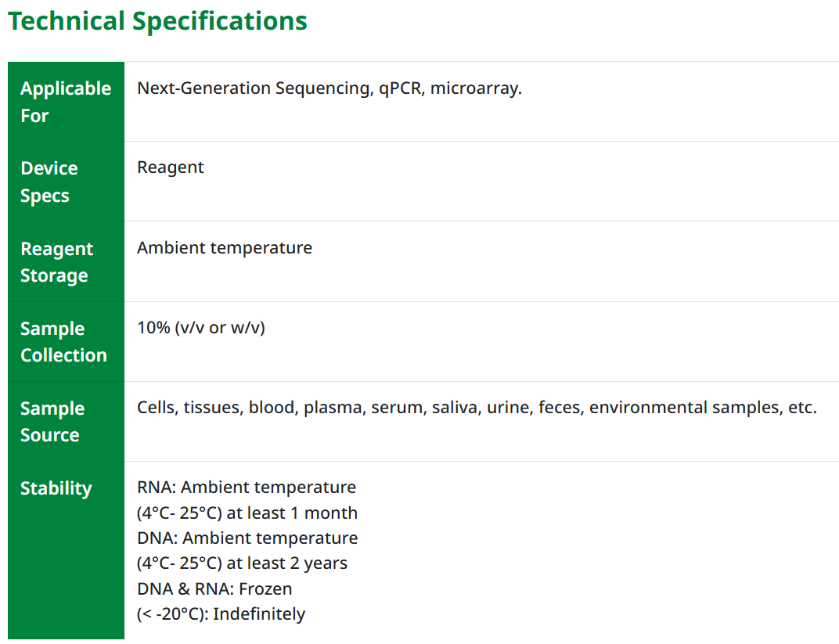Click the 10% (v/v or w/v) value
Viewport: 839px width, 644px height.
pos(201,328)
